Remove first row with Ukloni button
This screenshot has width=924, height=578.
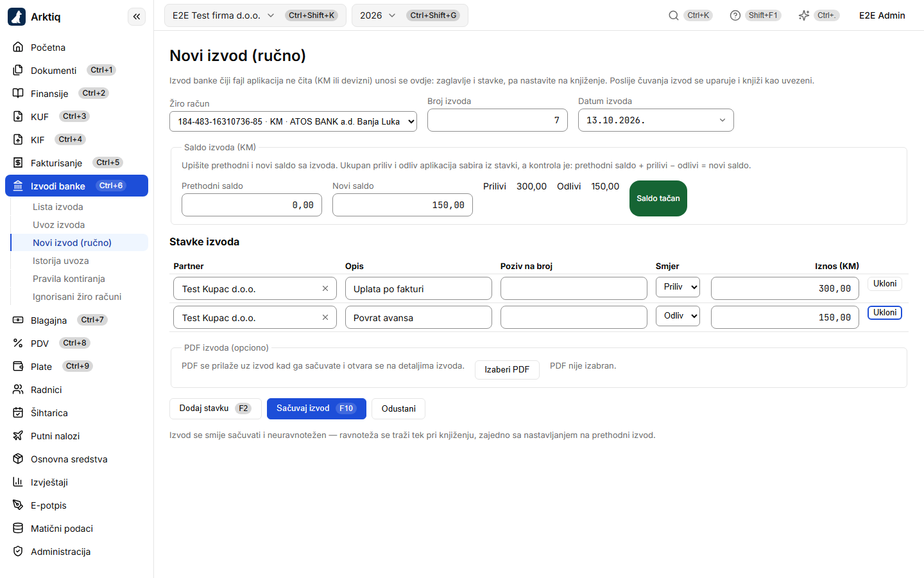(885, 284)
